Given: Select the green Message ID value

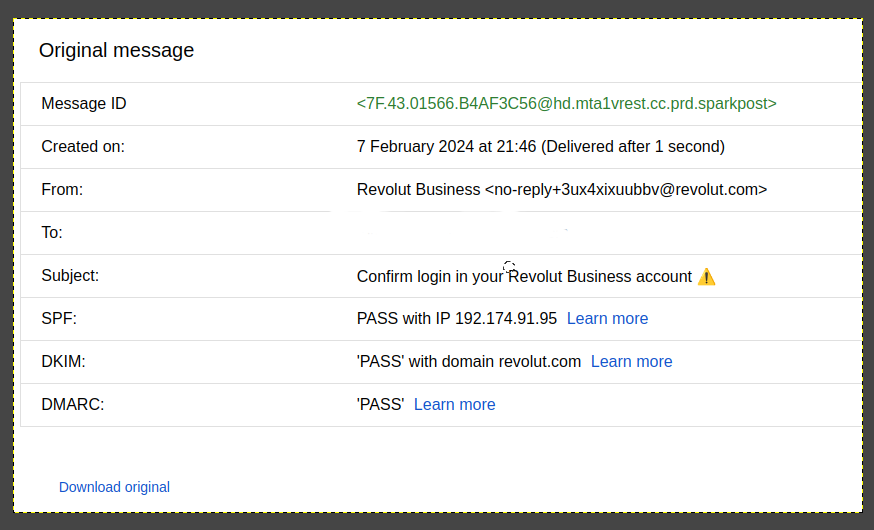Looking at the screenshot, I should tap(566, 104).
